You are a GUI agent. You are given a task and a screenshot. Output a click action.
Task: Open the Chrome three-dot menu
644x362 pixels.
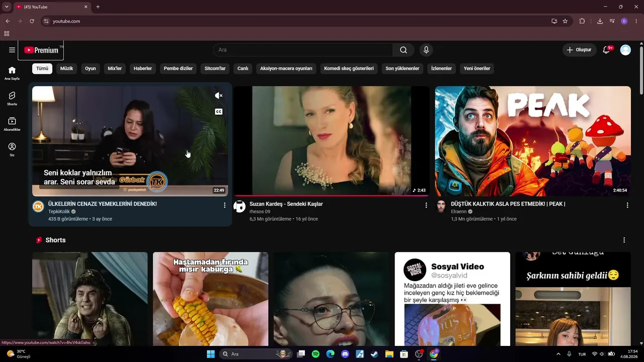[x=636, y=21]
